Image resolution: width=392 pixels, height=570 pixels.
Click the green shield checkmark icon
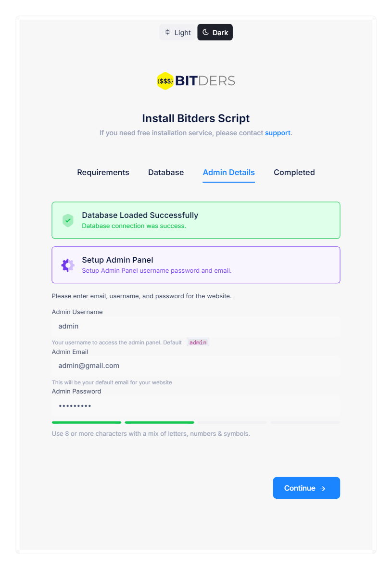pyautogui.click(x=68, y=220)
